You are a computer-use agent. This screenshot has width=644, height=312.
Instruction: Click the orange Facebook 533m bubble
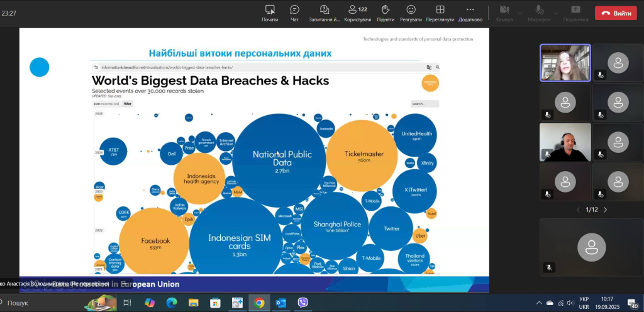click(x=154, y=242)
